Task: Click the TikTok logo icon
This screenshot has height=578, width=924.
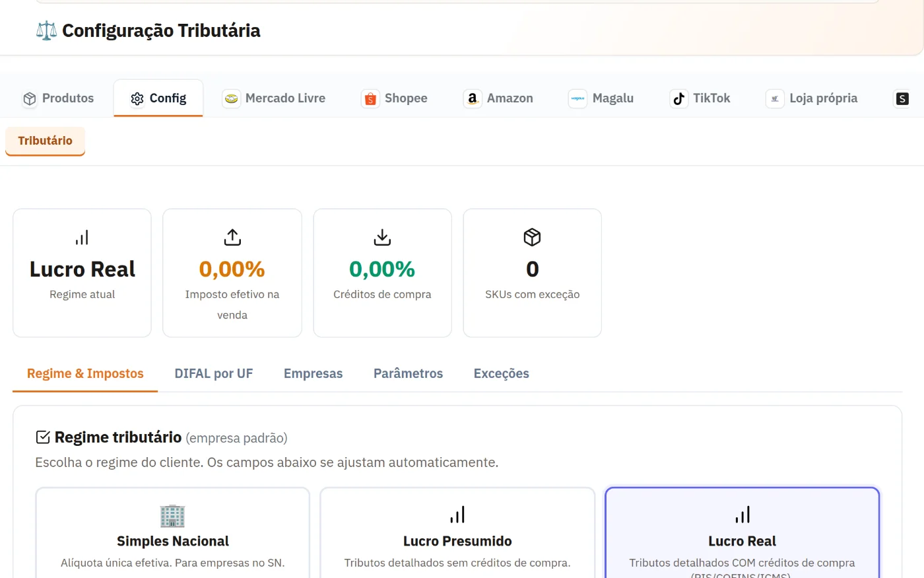Action: (679, 98)
